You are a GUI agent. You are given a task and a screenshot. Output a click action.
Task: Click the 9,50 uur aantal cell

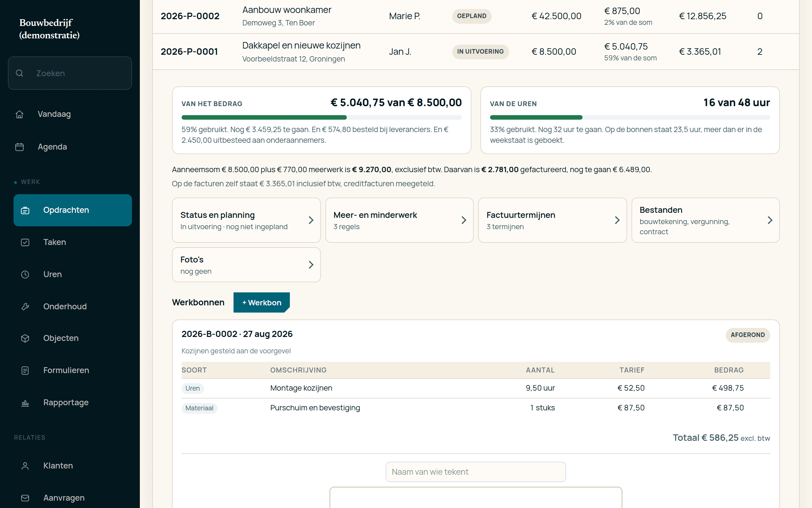[540, 388]
